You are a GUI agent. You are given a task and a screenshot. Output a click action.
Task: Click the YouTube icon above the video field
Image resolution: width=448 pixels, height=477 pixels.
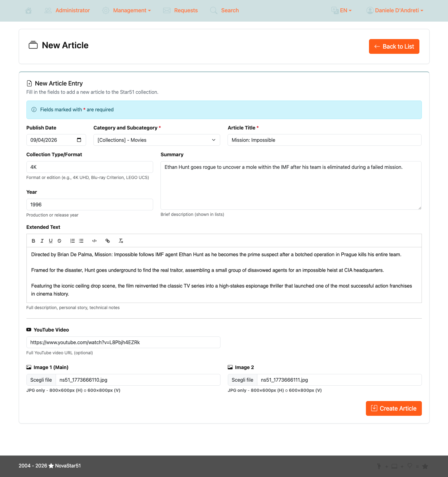pyautogui.click(x=29, y=329)
